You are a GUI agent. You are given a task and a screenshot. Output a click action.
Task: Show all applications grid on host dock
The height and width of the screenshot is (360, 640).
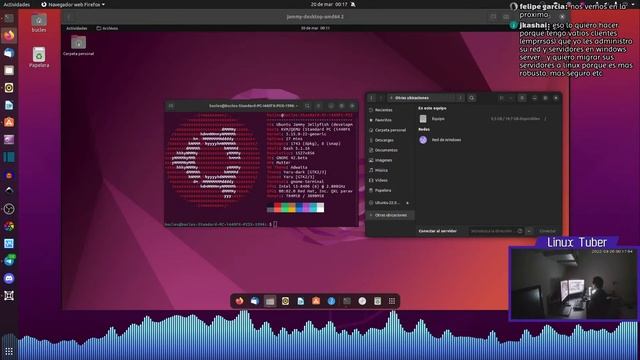(x=9, y=351)
